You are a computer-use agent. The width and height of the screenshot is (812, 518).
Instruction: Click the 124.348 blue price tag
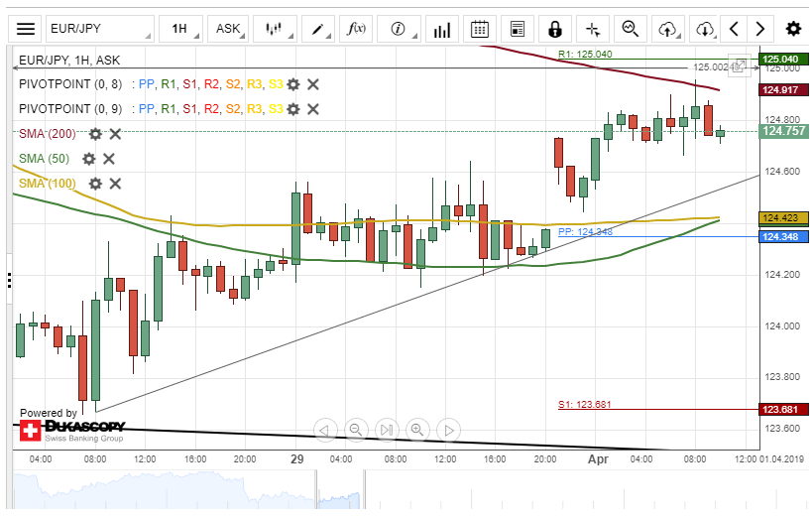click(x=783, y=237)
